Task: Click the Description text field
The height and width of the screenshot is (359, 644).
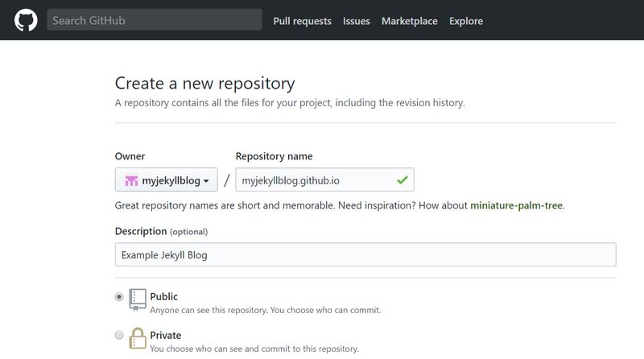Action: click(x=365, y=254)
